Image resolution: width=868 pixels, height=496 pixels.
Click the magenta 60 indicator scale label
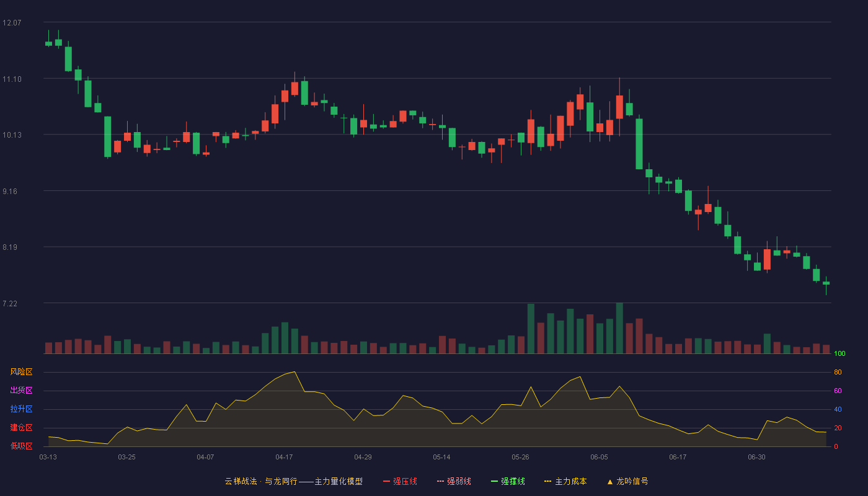(x=838, y=391)
